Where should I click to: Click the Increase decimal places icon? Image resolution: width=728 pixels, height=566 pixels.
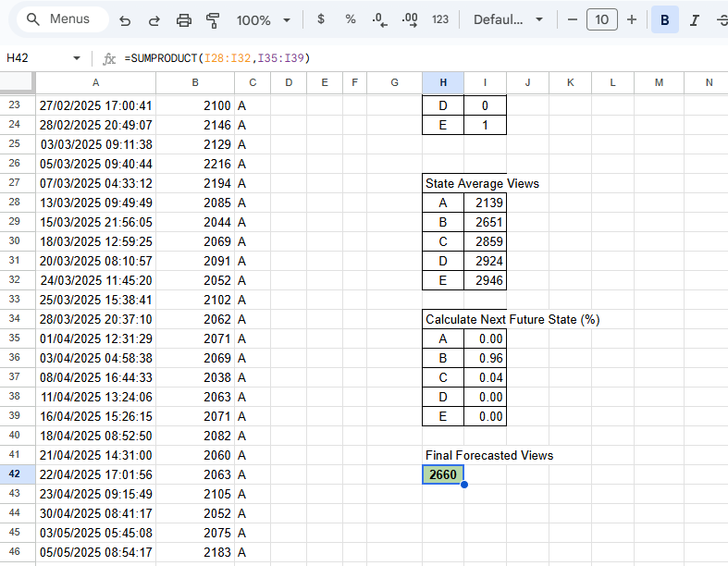410,19
